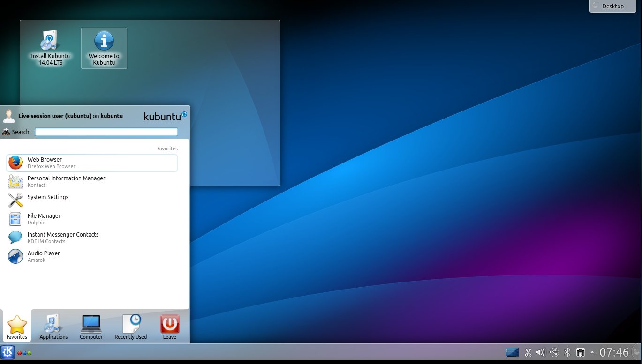Select the Leave tab
Viewport: 642px width, 364px height.
click(x=170, y=327)
